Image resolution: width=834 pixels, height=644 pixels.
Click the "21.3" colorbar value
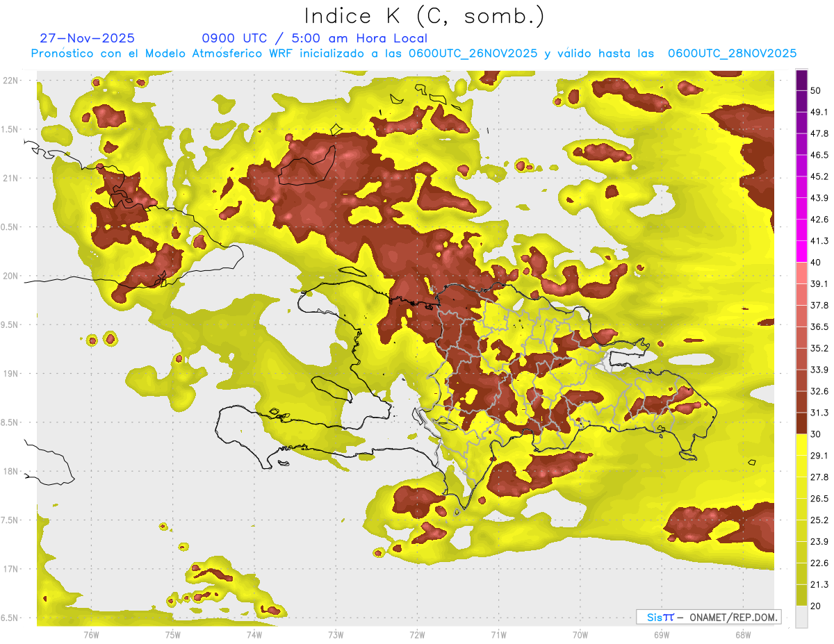point(819,585)
